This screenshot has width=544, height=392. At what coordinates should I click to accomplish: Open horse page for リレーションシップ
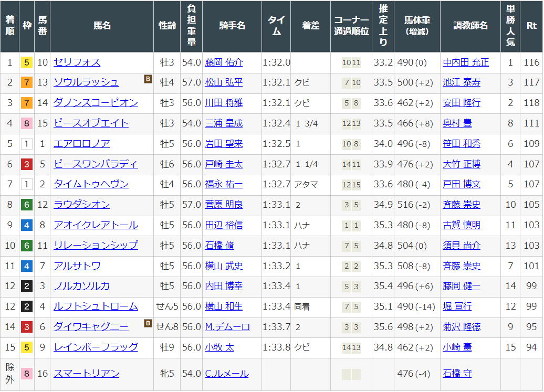(96, 246)
